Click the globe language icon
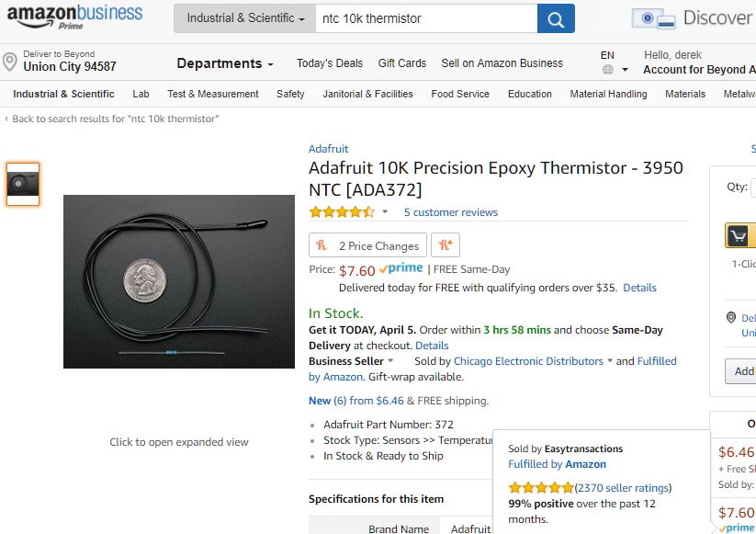The width and height of the screenshot is (756, 534). tap(608, 70)
